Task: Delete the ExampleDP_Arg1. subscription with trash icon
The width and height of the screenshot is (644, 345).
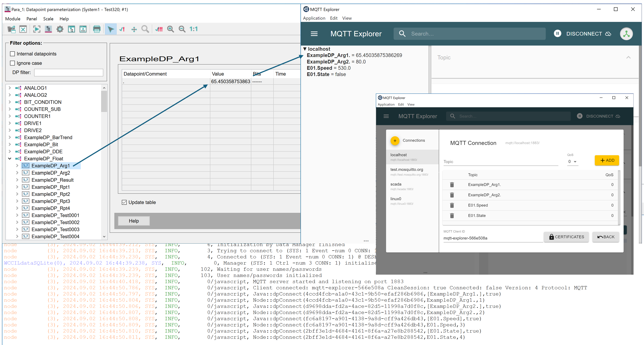Action: point(452,185)
